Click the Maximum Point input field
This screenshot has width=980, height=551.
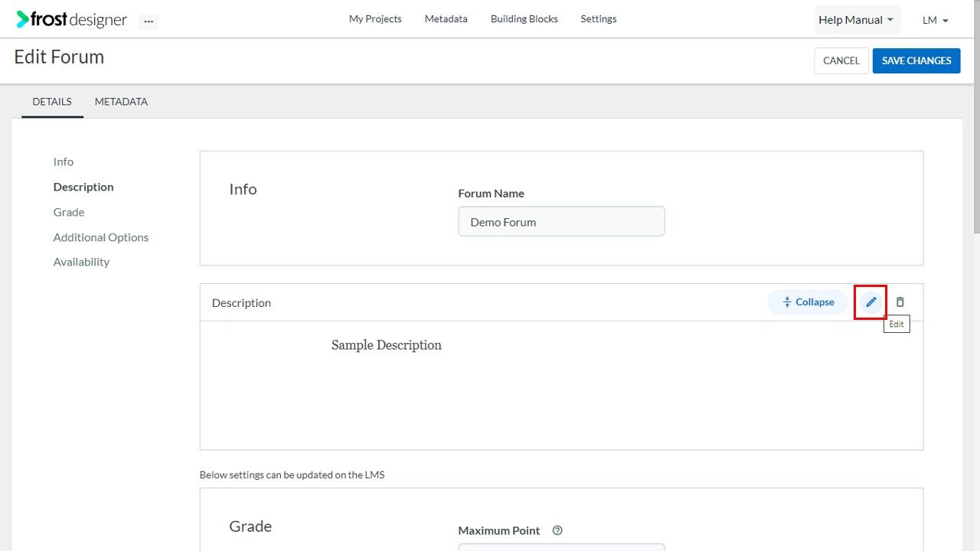[x=561, y=547]
